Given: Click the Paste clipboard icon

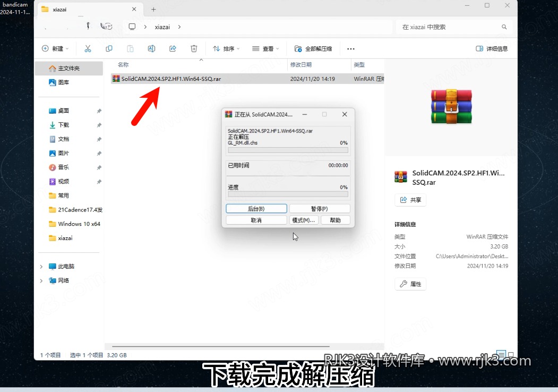Looking at the screenshot, I should point(130,49).
